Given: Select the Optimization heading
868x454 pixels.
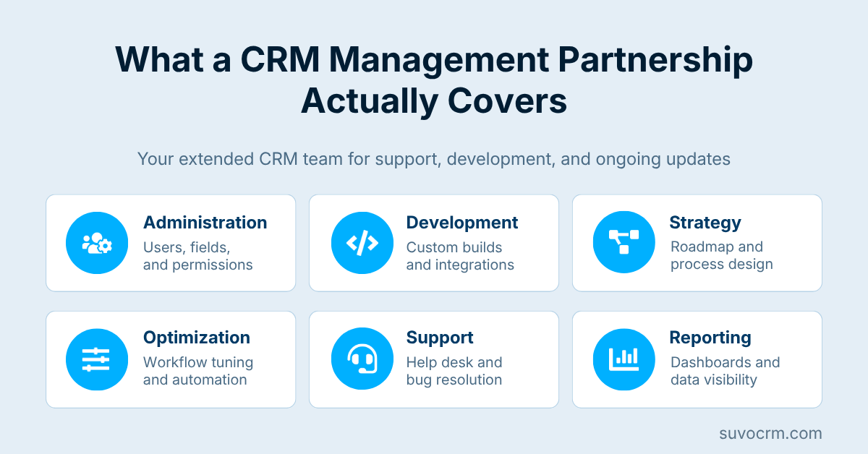Looking at the screenshot, I should click(197, 338).
